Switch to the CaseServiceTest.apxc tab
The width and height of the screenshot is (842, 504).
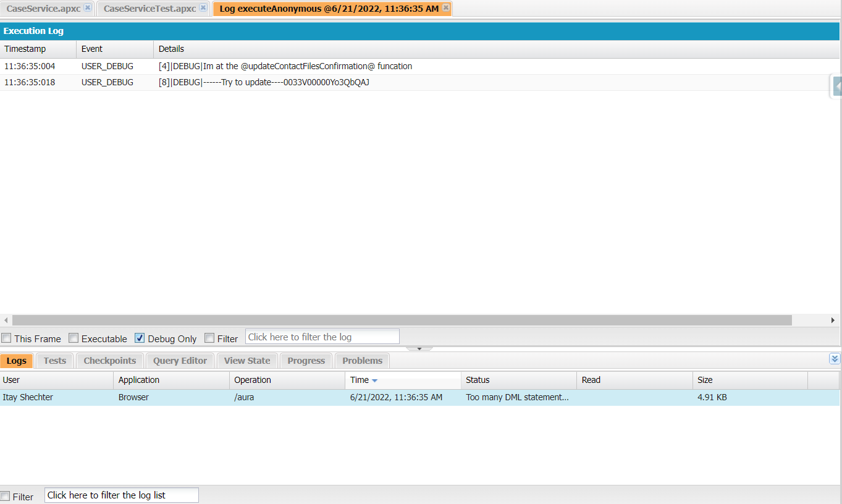[x=149, y=9]
